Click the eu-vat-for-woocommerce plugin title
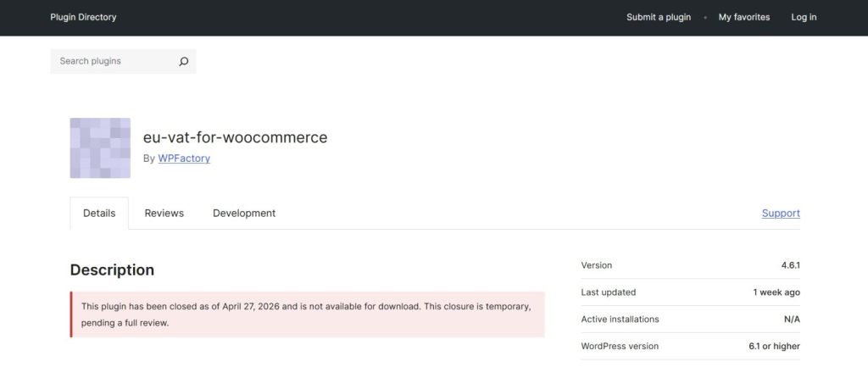This screenshot has width=868, height=367. point(235,137)
